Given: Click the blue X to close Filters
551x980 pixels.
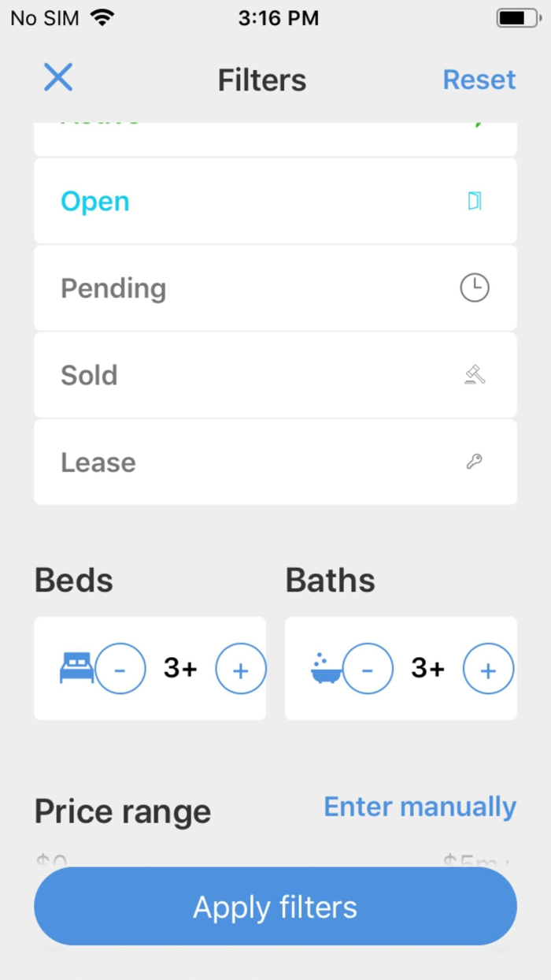Looking at the screenshot, I should [x=57, y=78].
